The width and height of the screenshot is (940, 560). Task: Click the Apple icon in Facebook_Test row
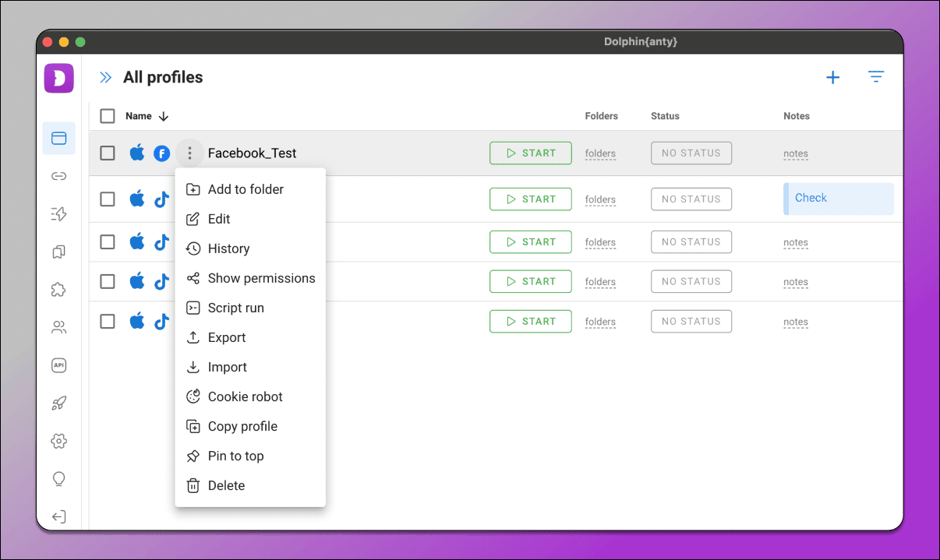click(137, 153)
